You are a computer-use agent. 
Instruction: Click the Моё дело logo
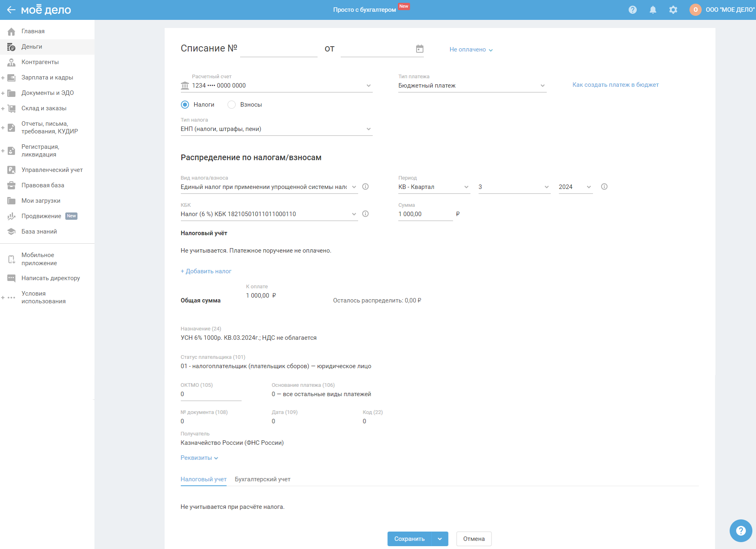pos(46,10)
